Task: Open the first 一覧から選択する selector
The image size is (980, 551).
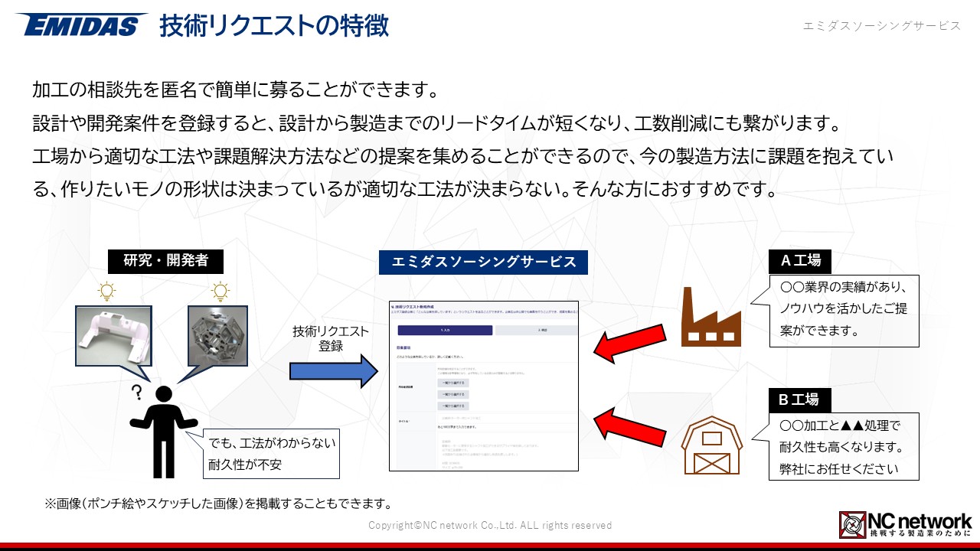Action: pyautogui.click(x=452, y=382)
